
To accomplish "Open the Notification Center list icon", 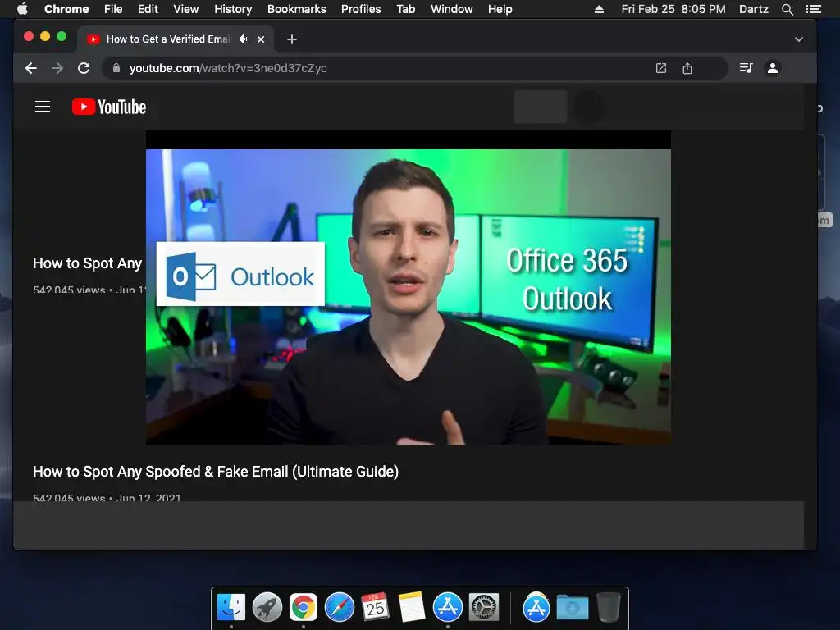I will point(814,9).
